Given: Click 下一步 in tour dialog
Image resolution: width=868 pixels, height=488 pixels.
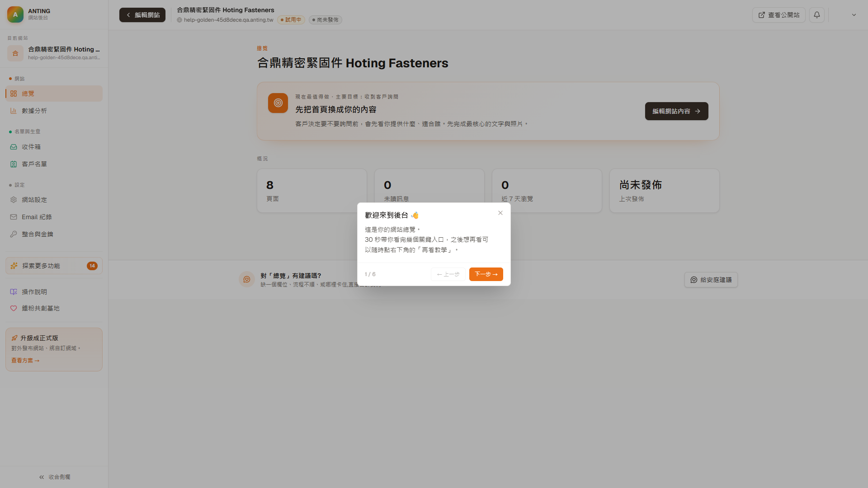Looking at the screenshot, I should point(486,274).
